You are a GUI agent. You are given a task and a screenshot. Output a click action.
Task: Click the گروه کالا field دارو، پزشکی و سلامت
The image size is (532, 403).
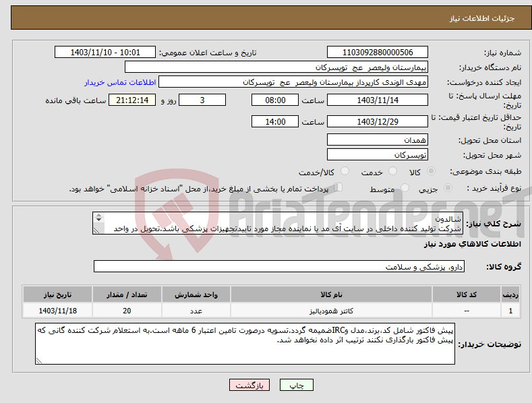click(279, 267)
